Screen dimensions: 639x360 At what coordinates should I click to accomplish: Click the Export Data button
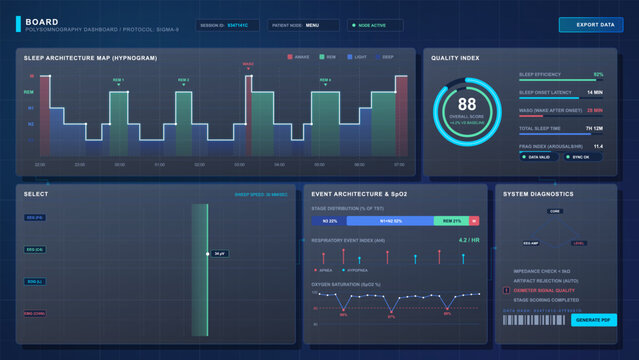coord(591,25)
